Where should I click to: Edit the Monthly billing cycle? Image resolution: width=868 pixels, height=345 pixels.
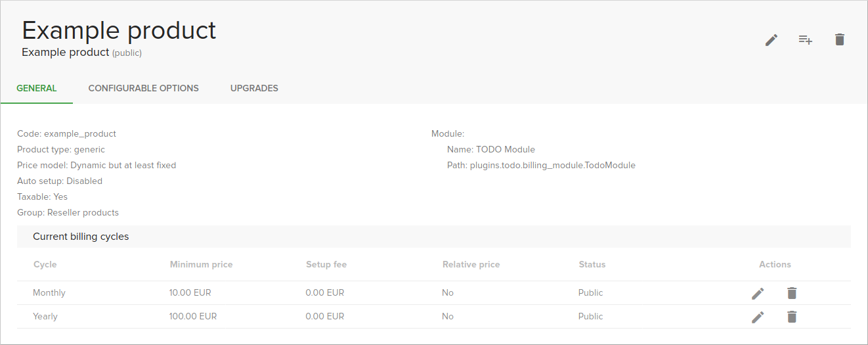tap(758, 293)
